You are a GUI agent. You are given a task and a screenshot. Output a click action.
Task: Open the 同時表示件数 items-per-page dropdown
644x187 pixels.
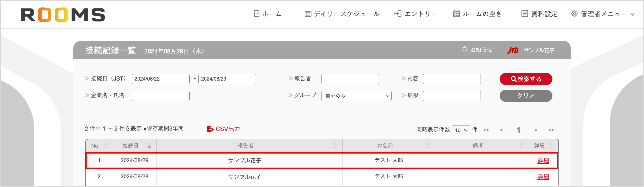point(461,130)
